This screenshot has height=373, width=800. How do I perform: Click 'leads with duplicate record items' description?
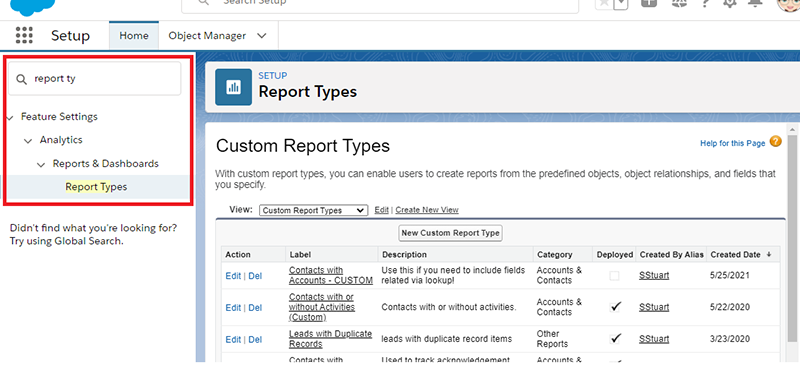click(x=446, y=339)
